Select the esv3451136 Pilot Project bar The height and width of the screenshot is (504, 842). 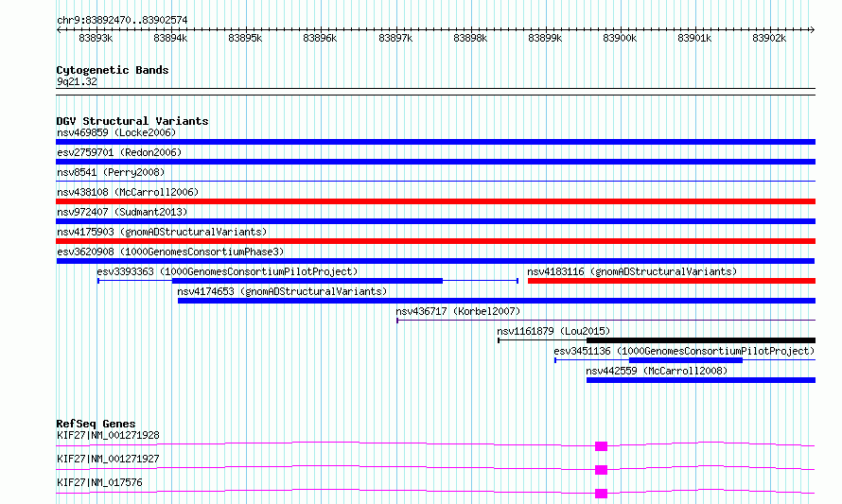[685, 360]
